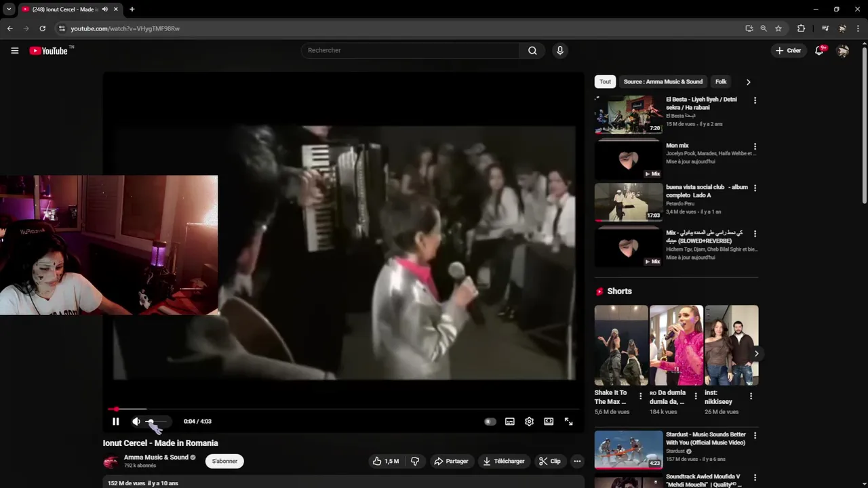Dislike the video

pos(415,461)
